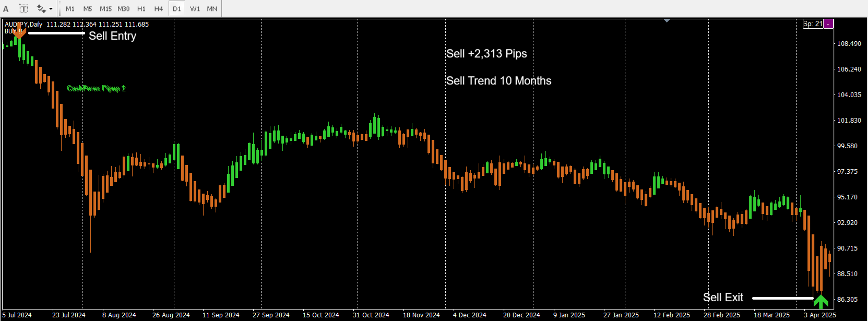
Task: Switch chart to M15 timeframe
Action: coord(105,9)
